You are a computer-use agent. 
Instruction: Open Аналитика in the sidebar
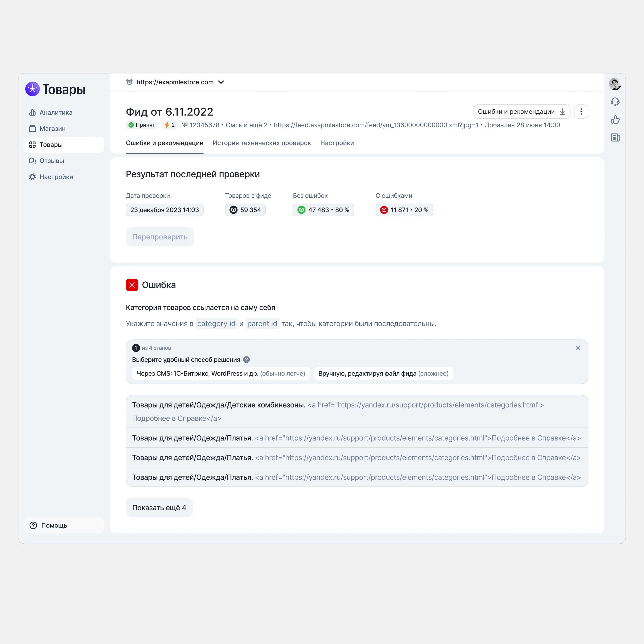pyautogui.click(x=56, y=113)
